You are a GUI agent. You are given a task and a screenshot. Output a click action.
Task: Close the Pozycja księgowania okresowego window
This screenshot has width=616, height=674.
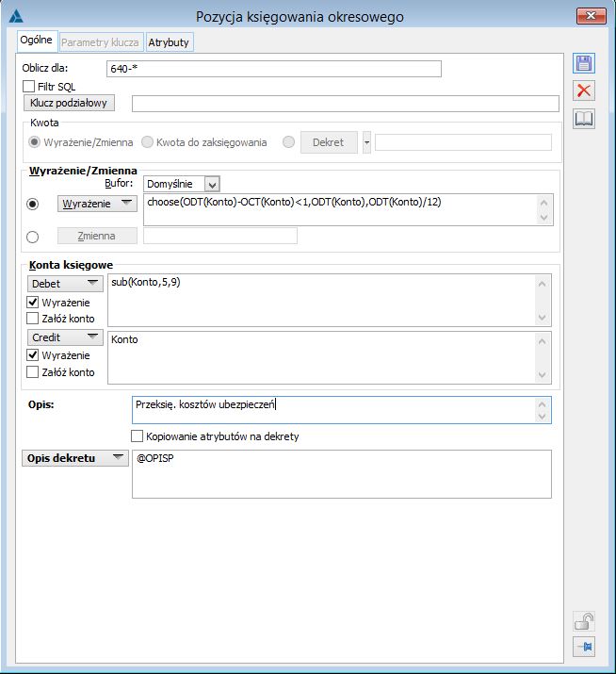(592, 16)
